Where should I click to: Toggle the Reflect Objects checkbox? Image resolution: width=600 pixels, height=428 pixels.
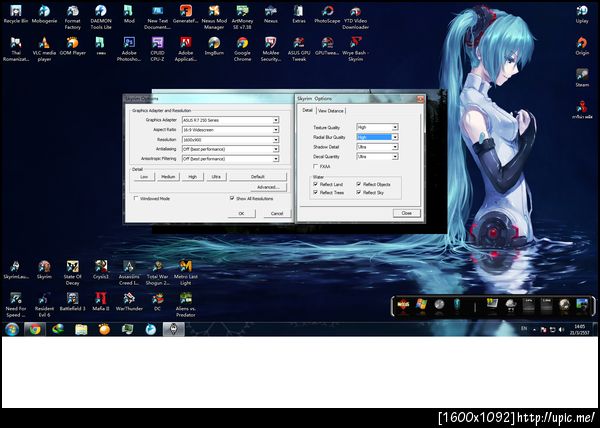[x=359, y=184]
